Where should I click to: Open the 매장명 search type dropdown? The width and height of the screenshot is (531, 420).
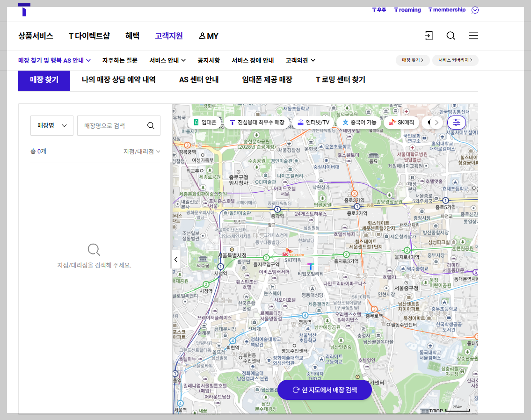[52, 125]
